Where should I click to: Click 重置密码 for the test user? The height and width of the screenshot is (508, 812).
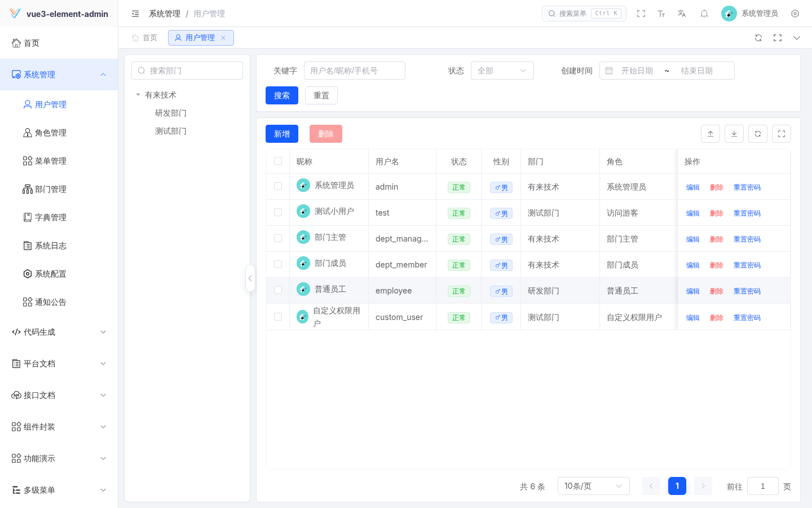[747, 213]
